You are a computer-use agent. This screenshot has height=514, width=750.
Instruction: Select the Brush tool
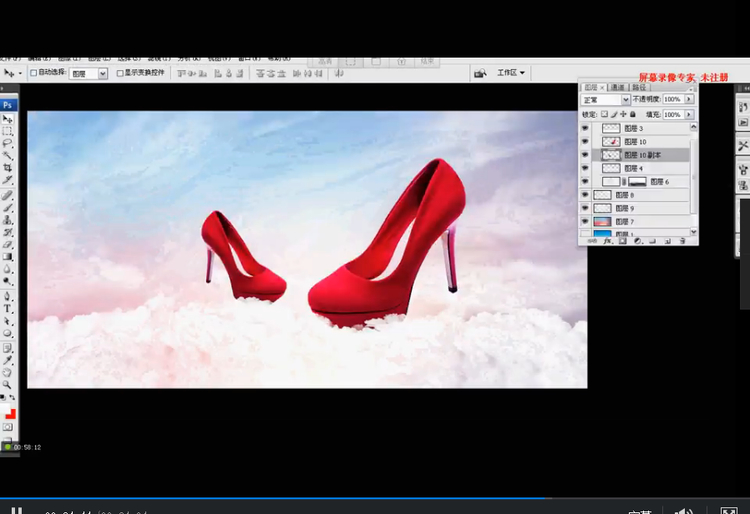point(7,208)
